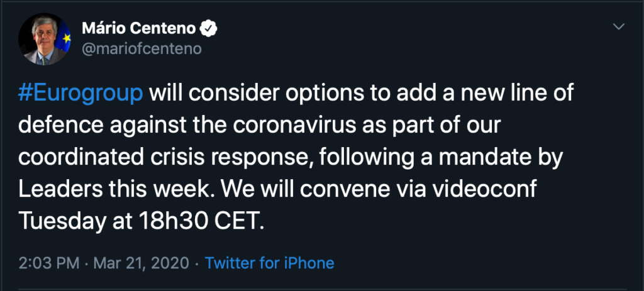Open the tweet options chevron menu

coord(619,27)
